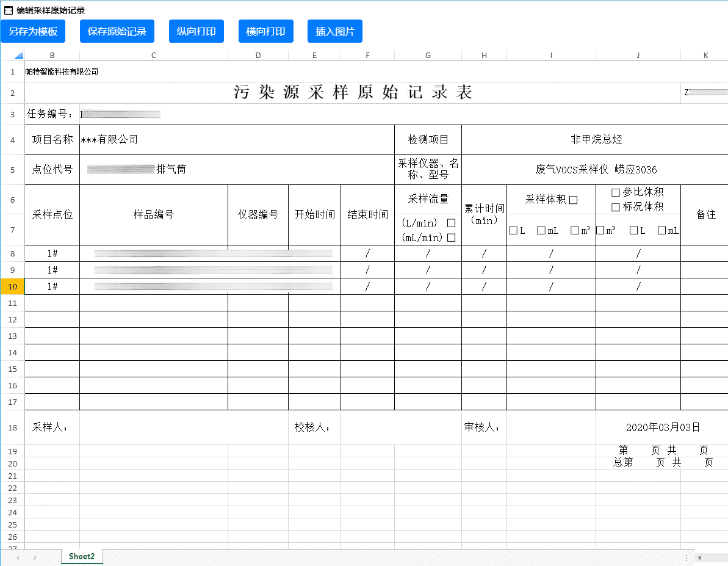Select column header C

(x=154, y=56)
